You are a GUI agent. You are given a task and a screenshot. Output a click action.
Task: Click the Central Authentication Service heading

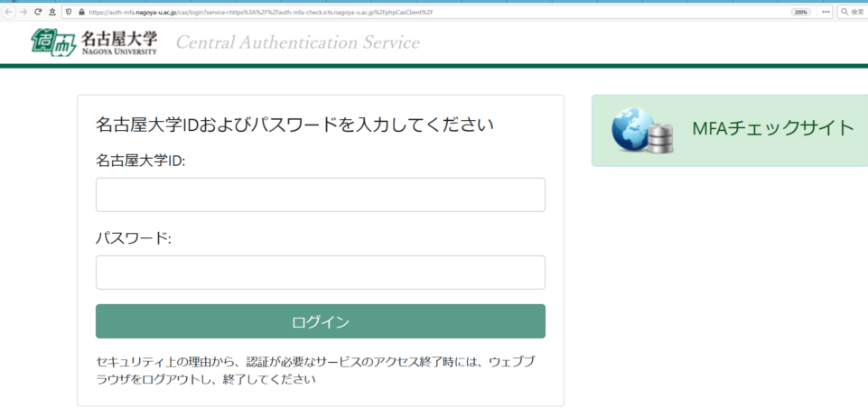tap(298, 42)
